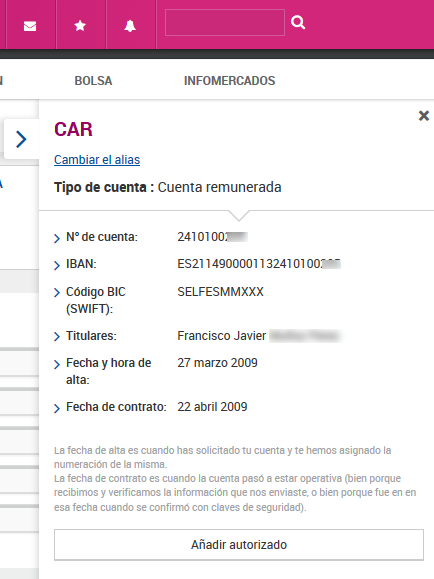Click the CAR account alias heading
The image size is (434, 579).
click(73, 129)
